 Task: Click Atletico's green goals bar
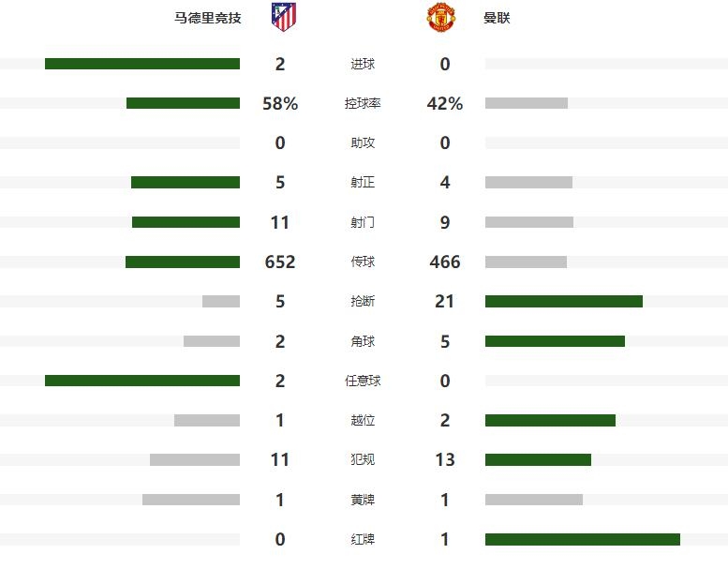(142, 64)
